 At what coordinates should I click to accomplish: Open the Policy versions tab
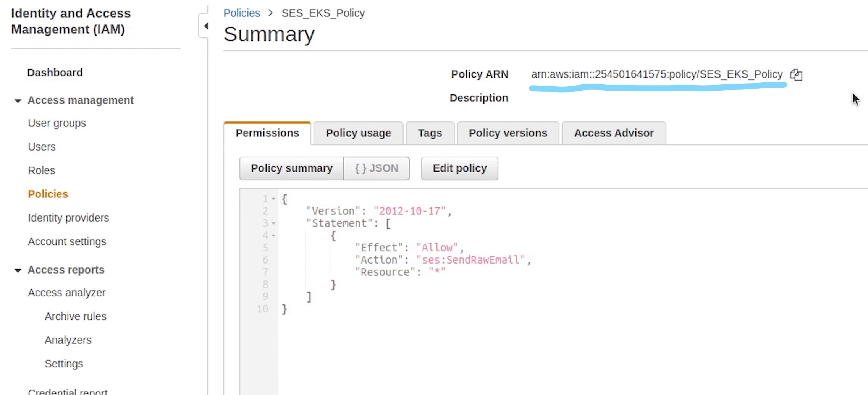(508, 133)
